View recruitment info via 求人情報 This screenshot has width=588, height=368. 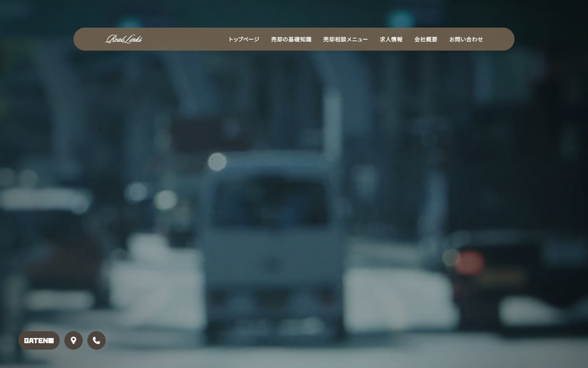391,40
